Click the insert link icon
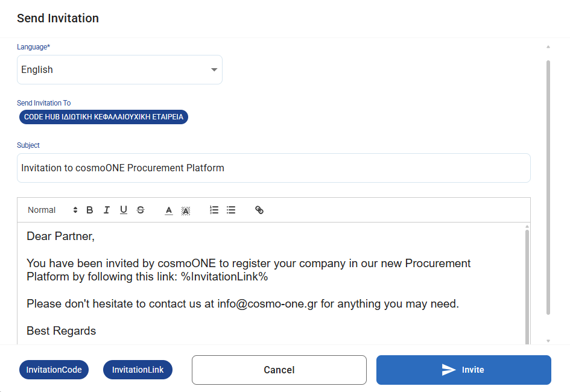Viewport: 570px width, 392px height. pos(259,210)
